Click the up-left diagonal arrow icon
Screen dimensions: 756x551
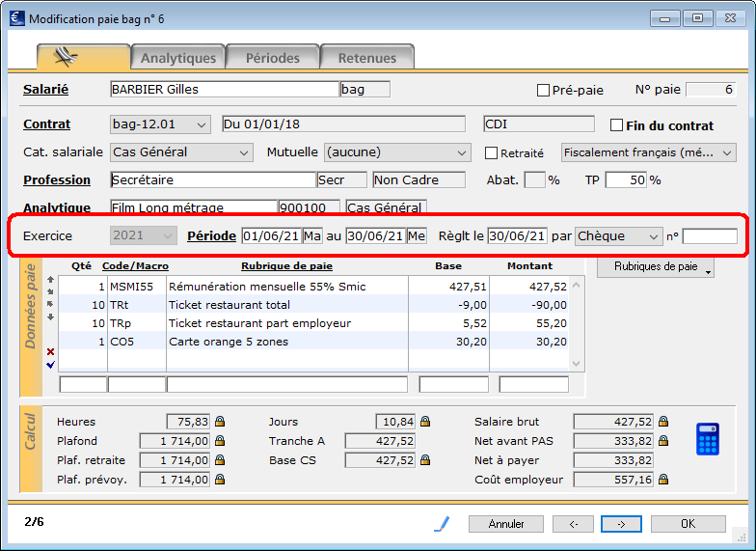pyautogui.click(x=50, y=304)
